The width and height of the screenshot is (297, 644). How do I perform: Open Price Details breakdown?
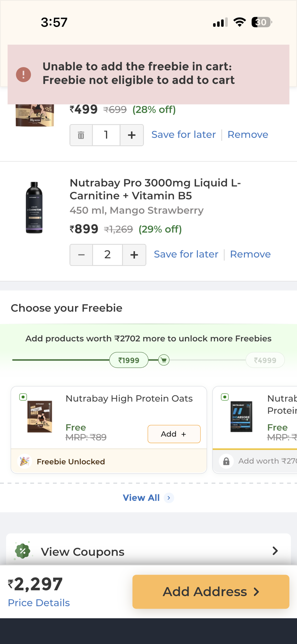point(39,603)
